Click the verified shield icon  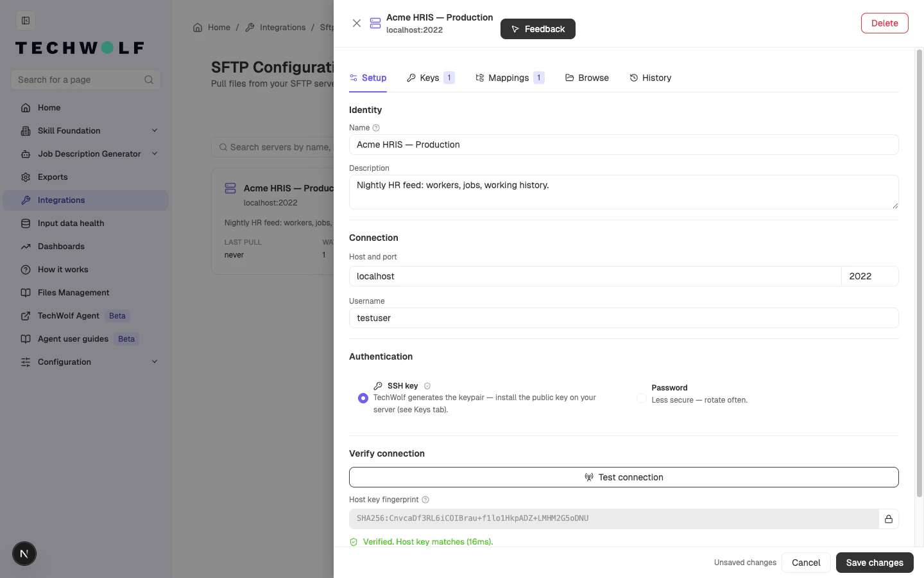coord(354,542)
